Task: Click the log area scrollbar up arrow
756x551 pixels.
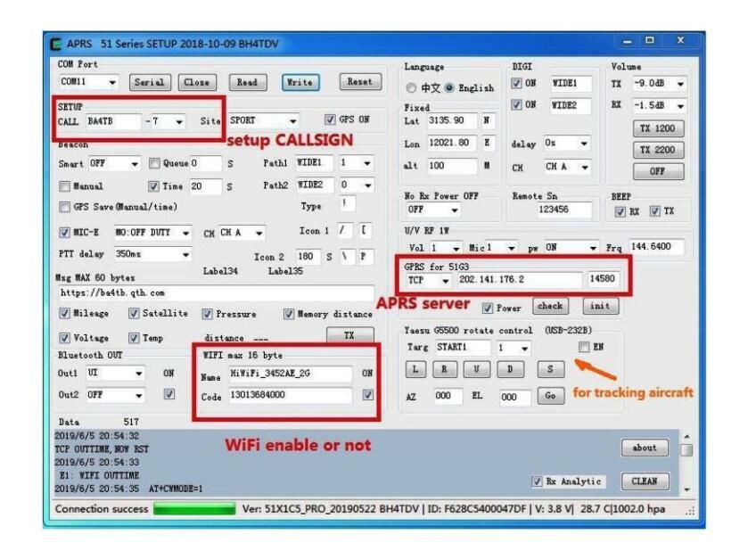Action: click(x=687, y=436)
